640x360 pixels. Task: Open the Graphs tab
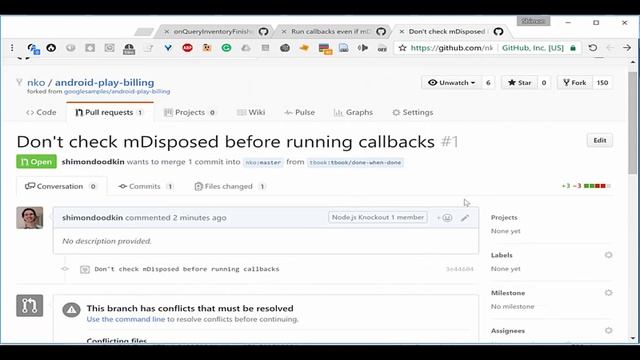pyautogui.click(x=353, y=112)
